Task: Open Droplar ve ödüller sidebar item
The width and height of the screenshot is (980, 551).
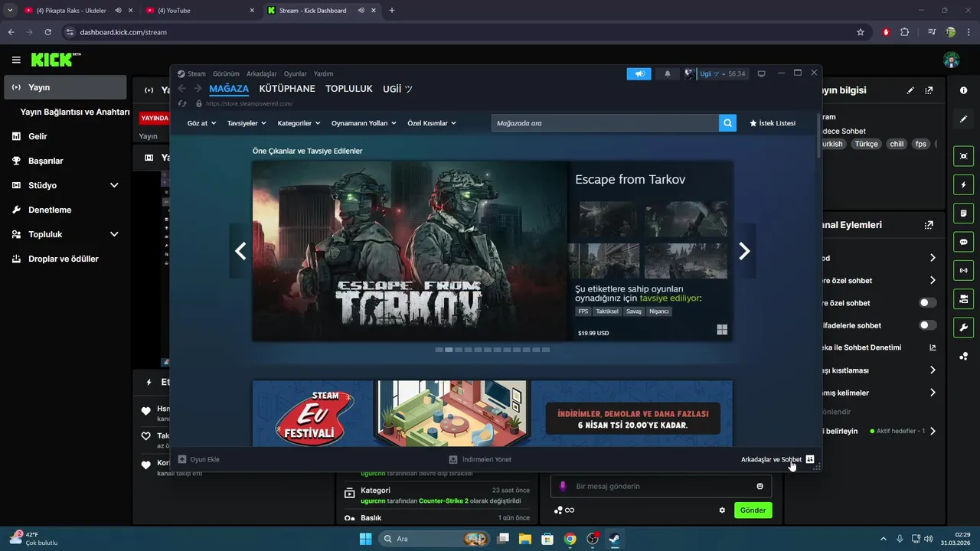Action: [x=65, y=259]
